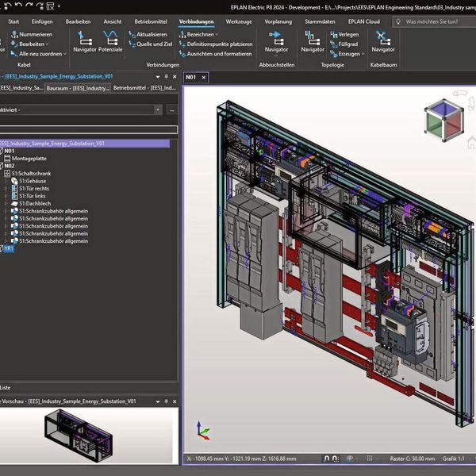Viewport: 476px width, 476px height.
Task: Open the Abbruchstellen Navigator
Action: pos(276,42)
